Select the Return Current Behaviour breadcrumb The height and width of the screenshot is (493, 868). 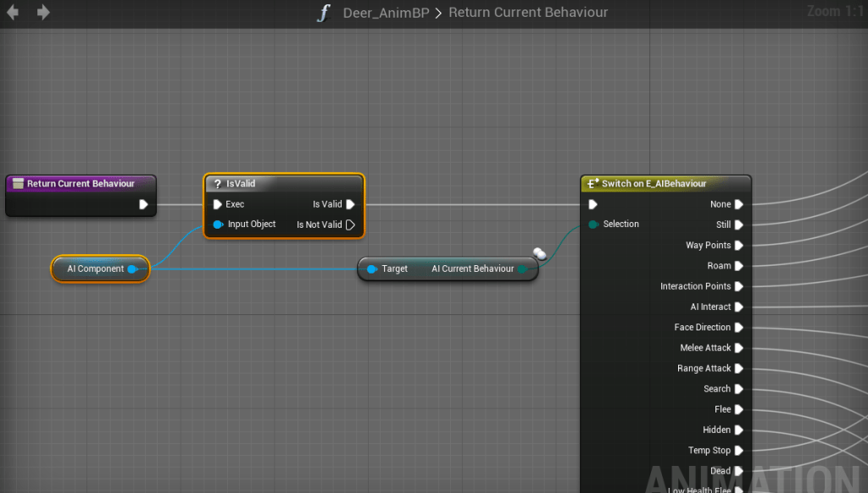tap(527, 13)
